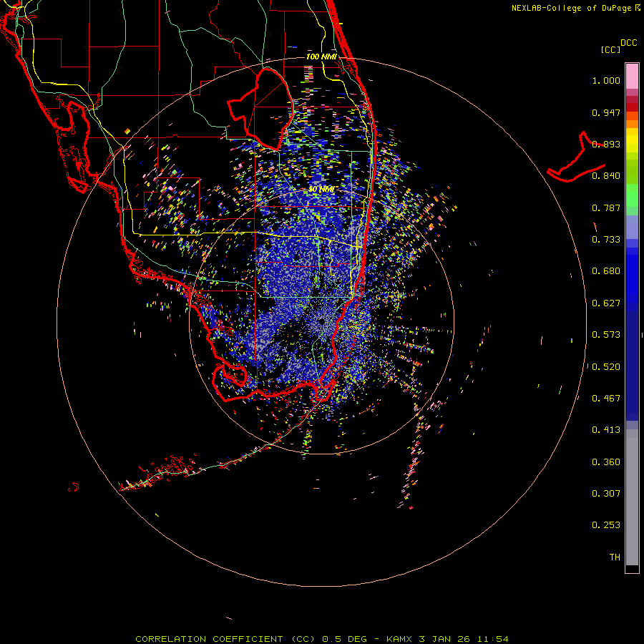
Task: Click the bright green segment of color bar
Action: tap(632, 195)
